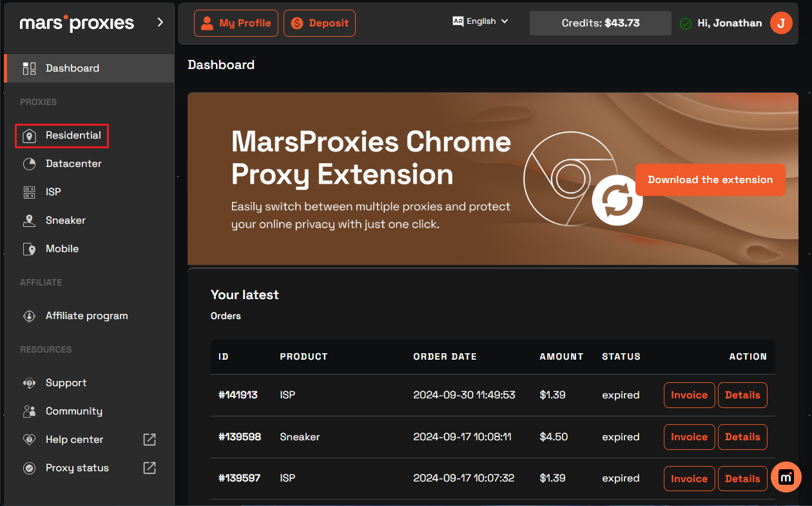Screen dimensions: 812x506
Task: Click the Dashboard grid icon
Action: click(x=29, y=68)
